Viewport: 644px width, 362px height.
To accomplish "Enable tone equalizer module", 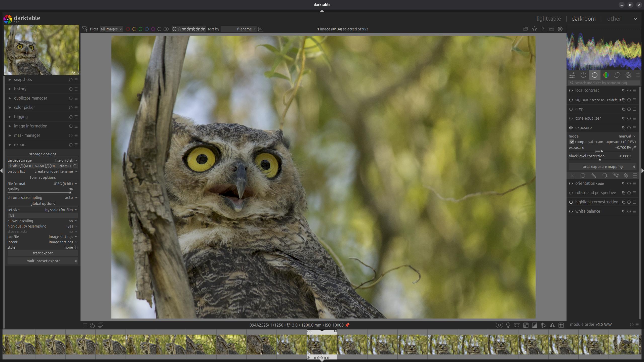I will 571,118.
